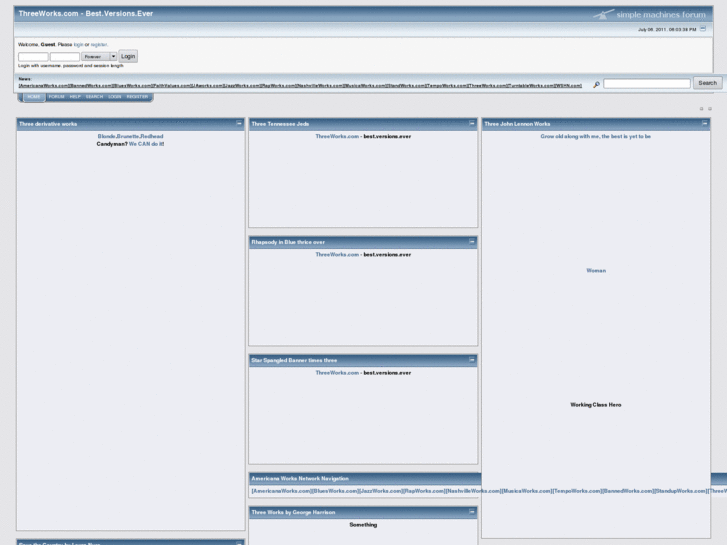The image size is (727, 545).
Task: Focus the username input field
Action: pos(33,57)
